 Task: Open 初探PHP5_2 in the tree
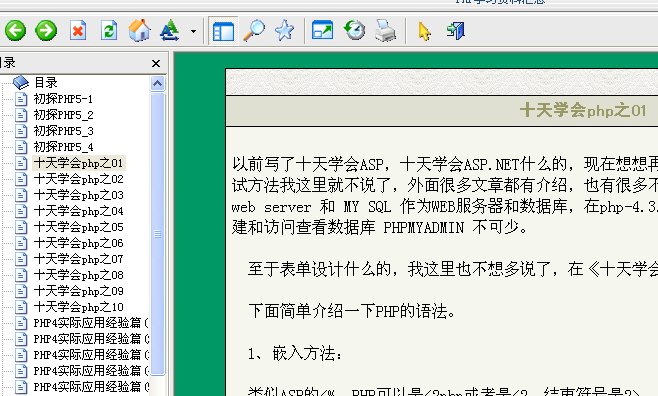(63, 115)
